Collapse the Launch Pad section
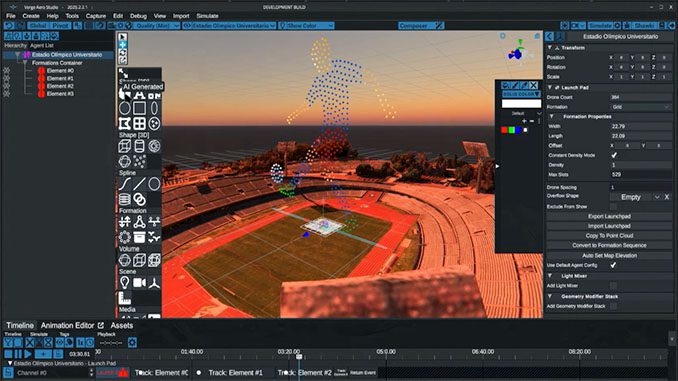This screenshot has width=678, height=381. click(x=550, y=87)
